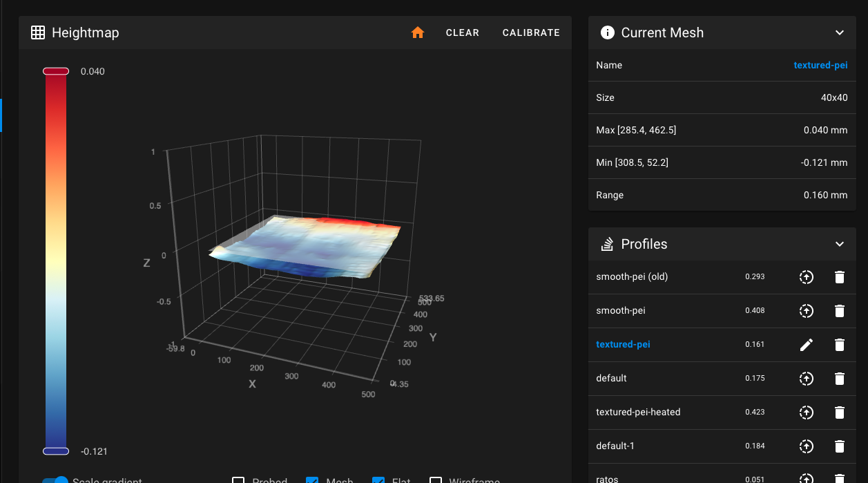868x483 pixels.
Task: Reset view with orange home icon
Action: pyautogui.click(x=418, y=32)
